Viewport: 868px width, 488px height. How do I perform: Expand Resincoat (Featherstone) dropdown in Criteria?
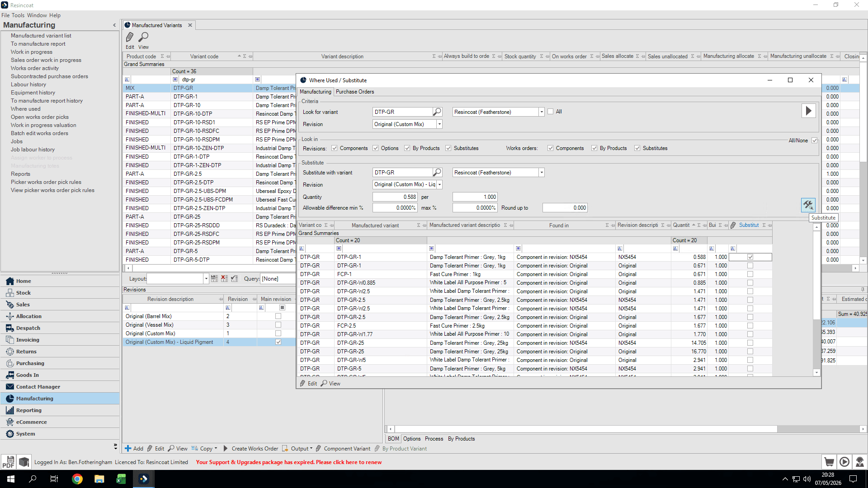(x=541, y=112)
